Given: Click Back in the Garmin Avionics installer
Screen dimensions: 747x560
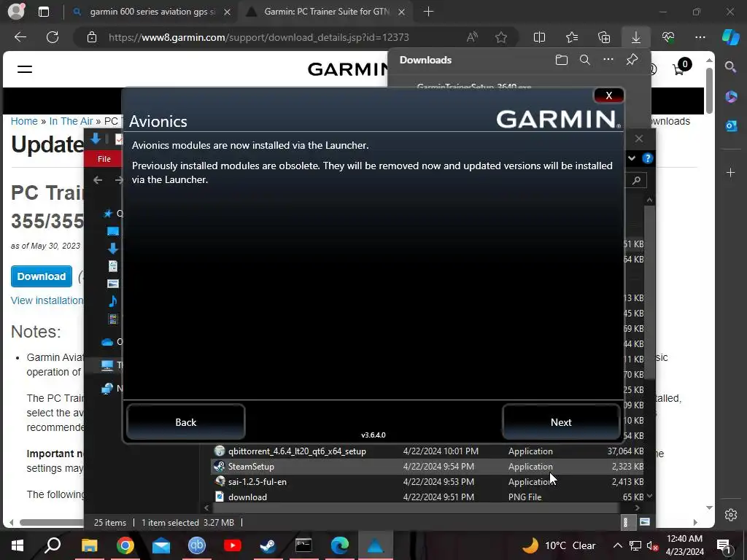Looking at the screenshot, I should (x=186, y=422).
